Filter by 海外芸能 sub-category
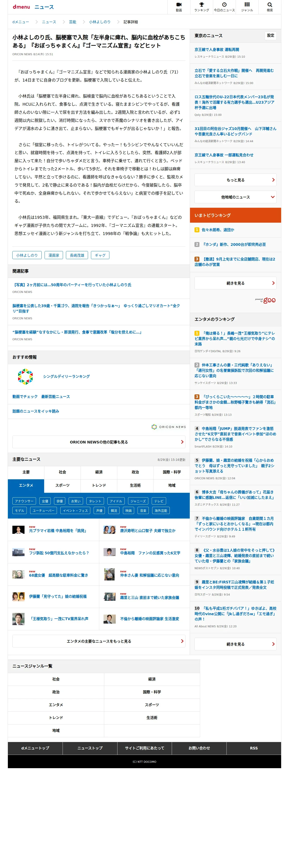The width and height of the screenshot is (289, 868). tap(161, 510)
